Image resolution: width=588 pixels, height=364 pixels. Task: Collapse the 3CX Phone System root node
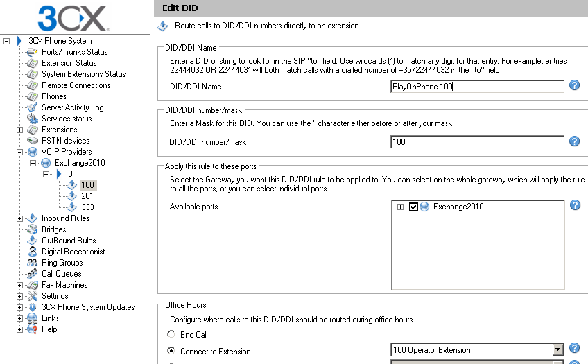coord(6,41)
